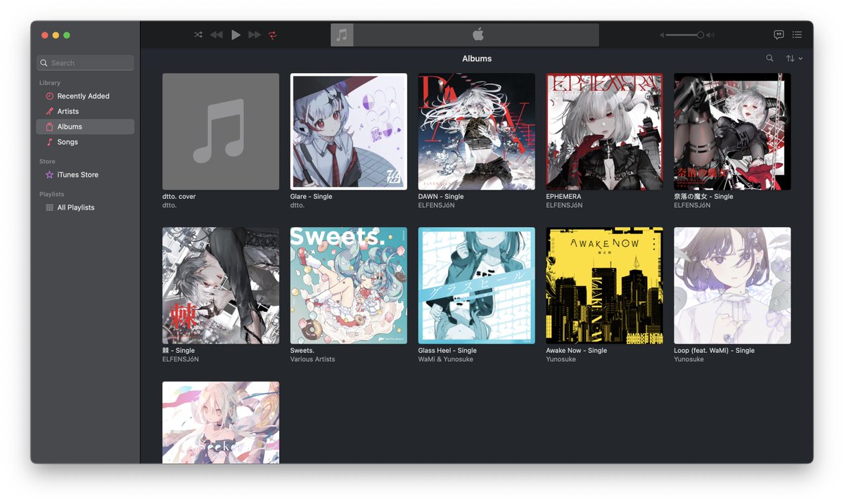Open the Loop (feat. WaMi) artwork
This screenshot has height=504, width=844.
pyautogui.click(x=733, y=285)
